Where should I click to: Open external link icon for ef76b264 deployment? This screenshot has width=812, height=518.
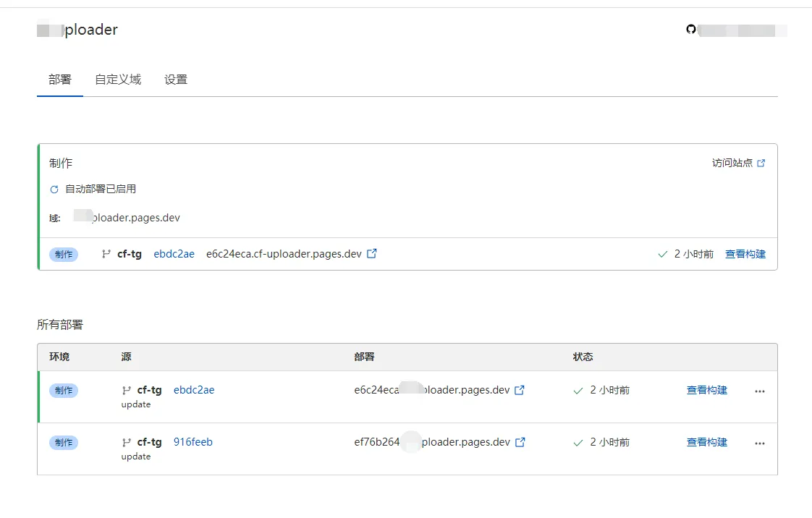pos(520,442)
